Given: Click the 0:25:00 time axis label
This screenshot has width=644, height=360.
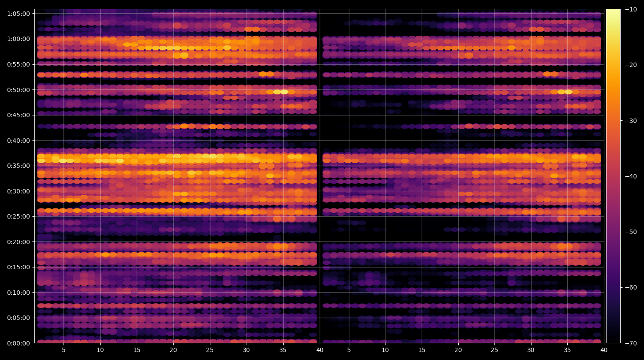Looking at the screenshot, I should [19, 216].
